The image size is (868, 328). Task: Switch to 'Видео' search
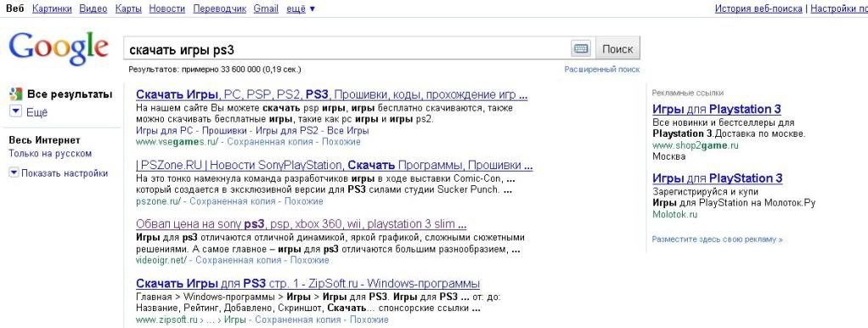(x=93, y=8)
